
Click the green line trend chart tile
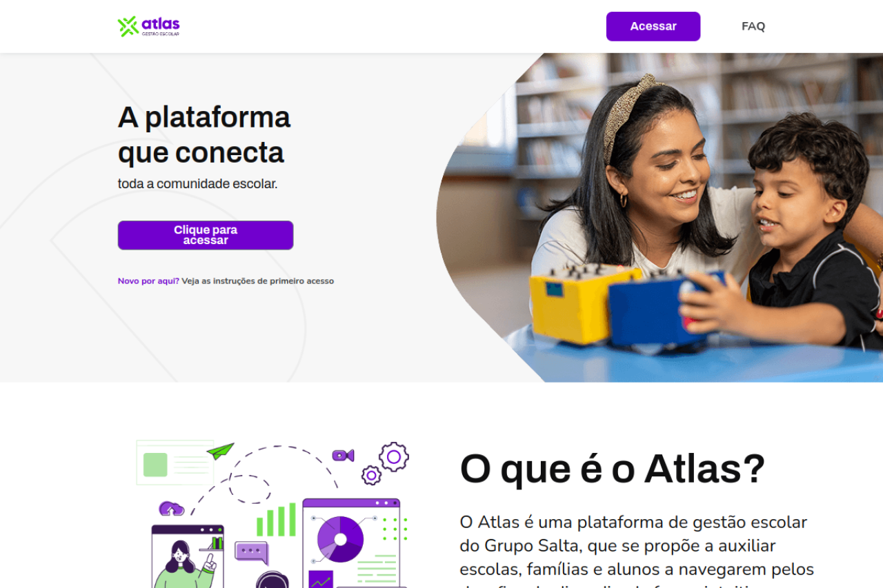tap(321, 579)
